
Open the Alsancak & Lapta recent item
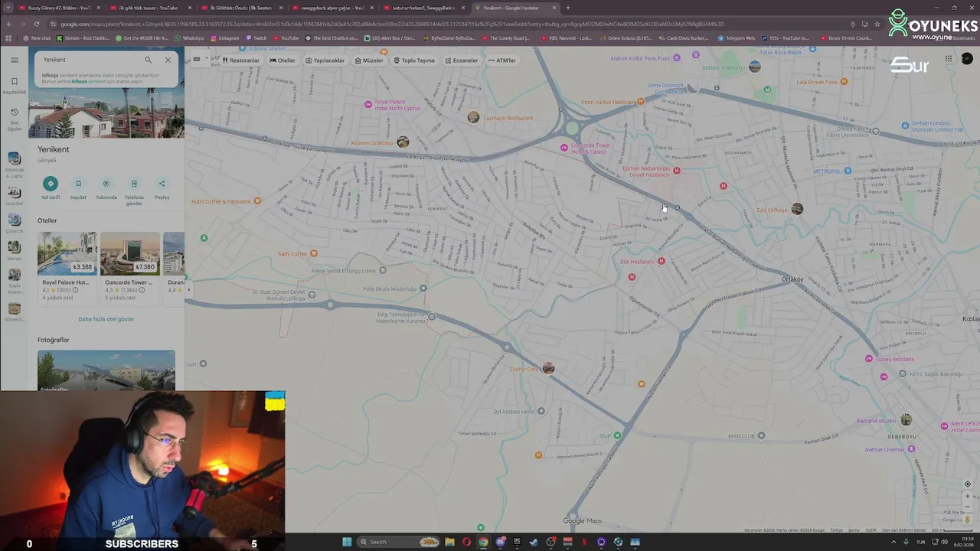(14, 164)
